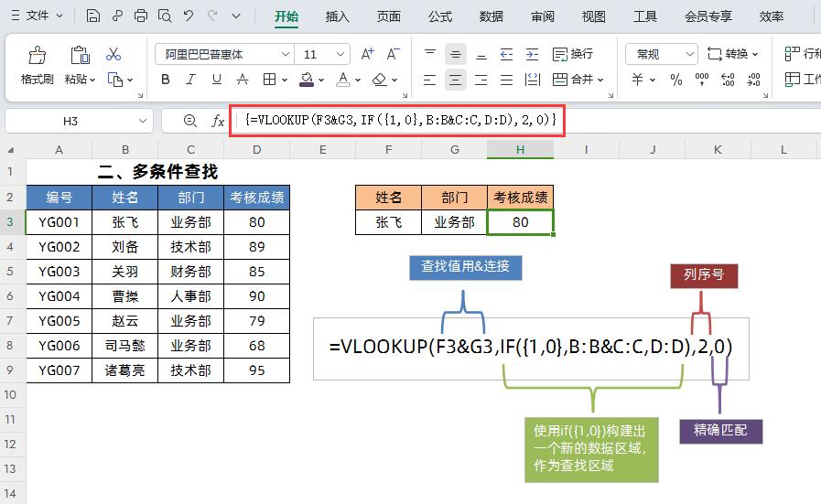Toggle Underline formatting

pyautogui.click(x=217, y=80)
